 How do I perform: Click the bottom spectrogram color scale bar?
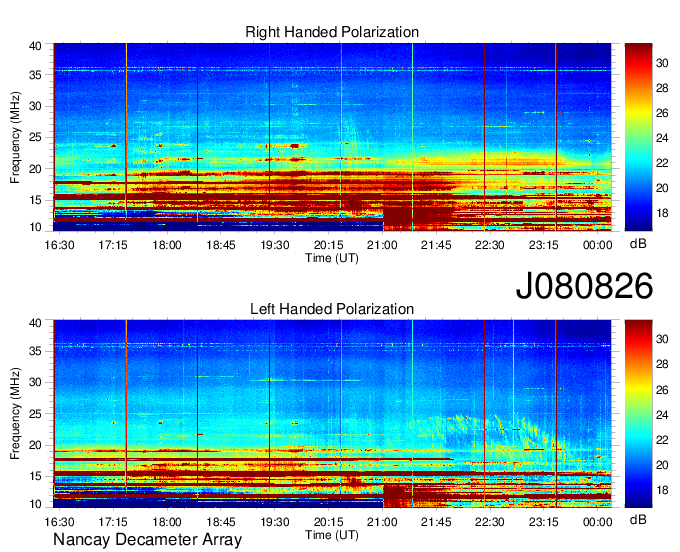pos(638,414)
